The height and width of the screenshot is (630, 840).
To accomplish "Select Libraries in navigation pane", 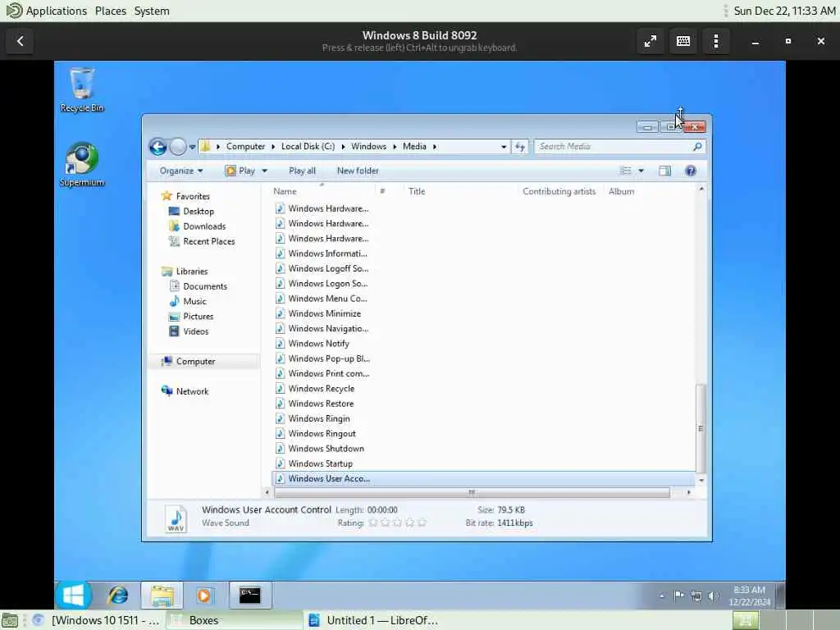I will [x=192, y=271].
